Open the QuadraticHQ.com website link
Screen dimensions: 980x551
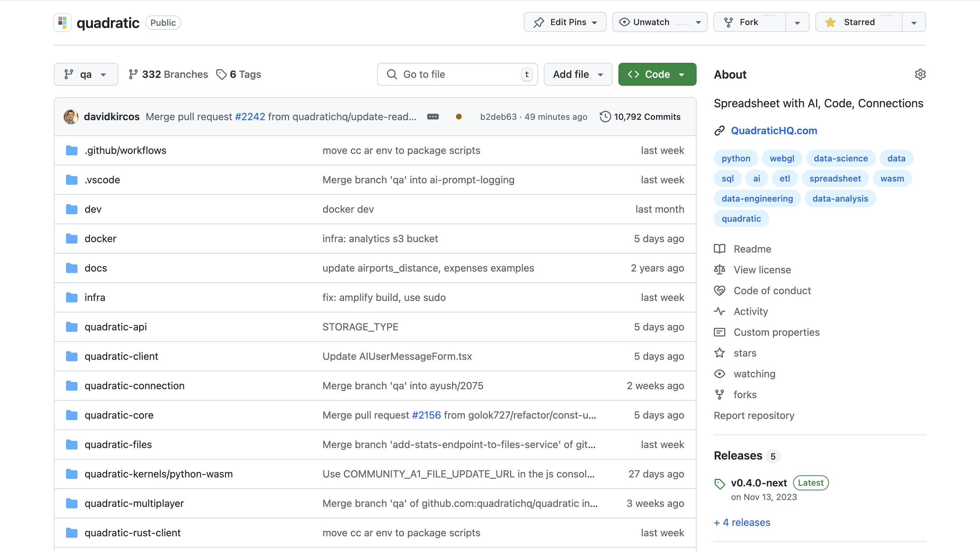point(773,131)
